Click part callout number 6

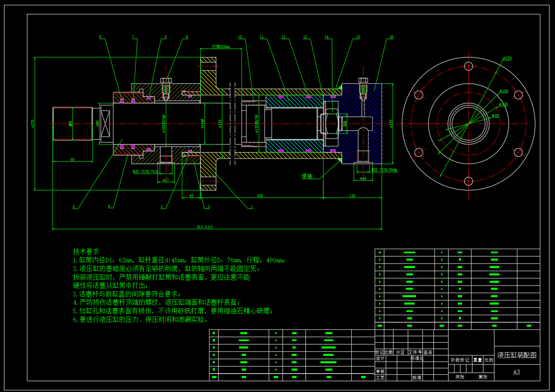(x=100, y=37)
